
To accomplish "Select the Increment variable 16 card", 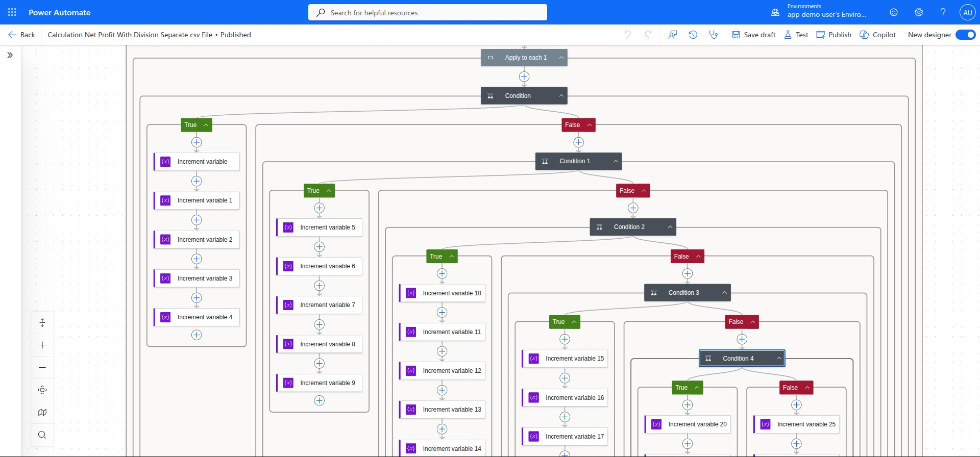I will 565,398.
